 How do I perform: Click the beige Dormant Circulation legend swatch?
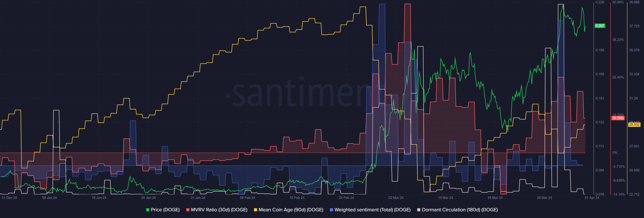click(419, 210)
